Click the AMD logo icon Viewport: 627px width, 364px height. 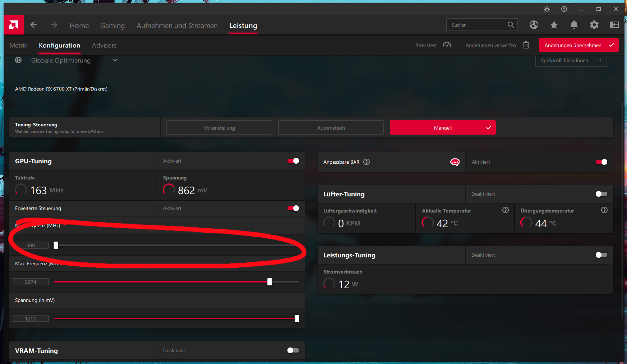click(x=14, y=25)
